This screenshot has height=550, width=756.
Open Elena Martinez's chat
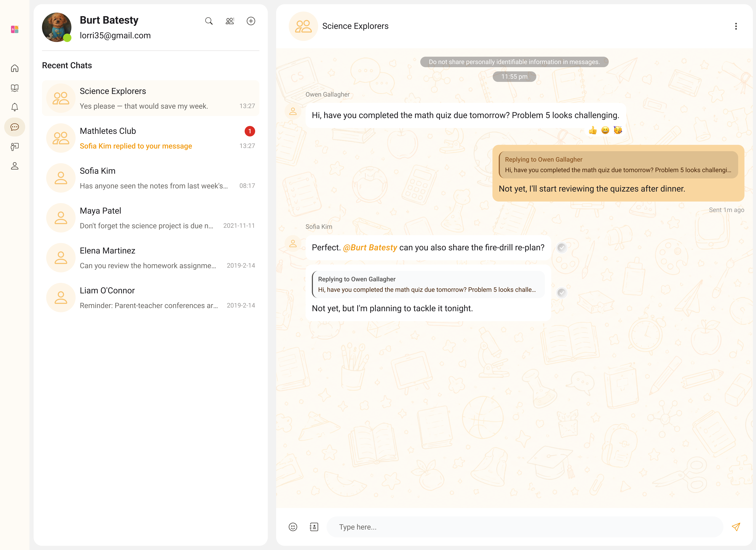tap(151, 258)
